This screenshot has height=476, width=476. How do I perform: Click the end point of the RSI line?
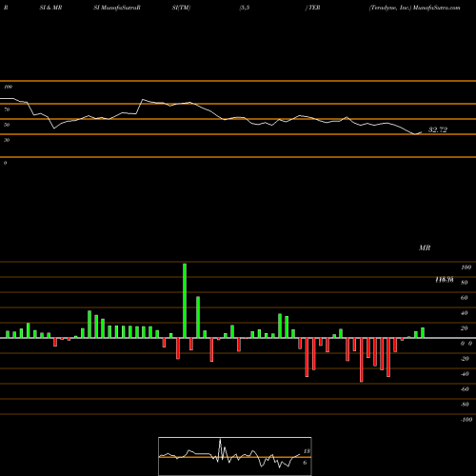coord(422,131)
